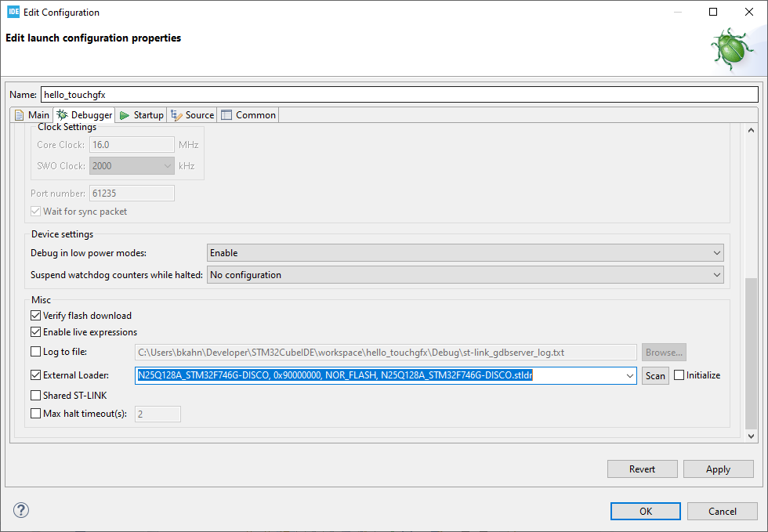This screenshot has height=532, width=768.
Task: Click the help question mark icon
Action: 20,511
